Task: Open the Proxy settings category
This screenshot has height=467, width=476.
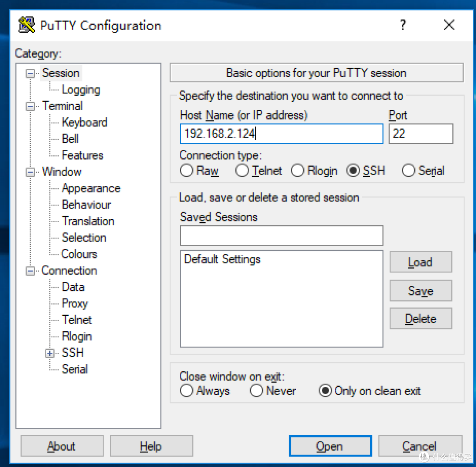Action: click(x=74, y=303)
